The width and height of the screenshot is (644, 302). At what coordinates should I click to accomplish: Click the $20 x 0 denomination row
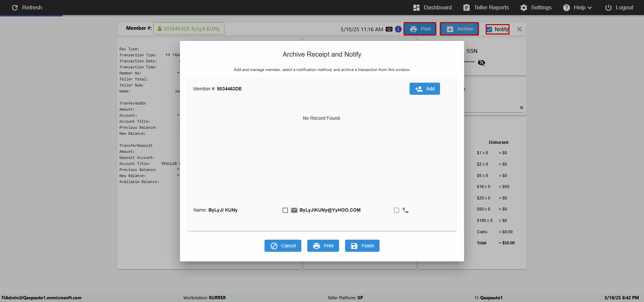(492, 198)
